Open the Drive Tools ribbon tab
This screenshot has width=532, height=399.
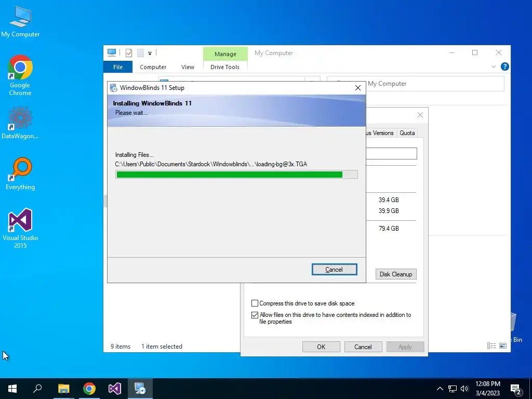pyautogui.click(x=225, y=67)
